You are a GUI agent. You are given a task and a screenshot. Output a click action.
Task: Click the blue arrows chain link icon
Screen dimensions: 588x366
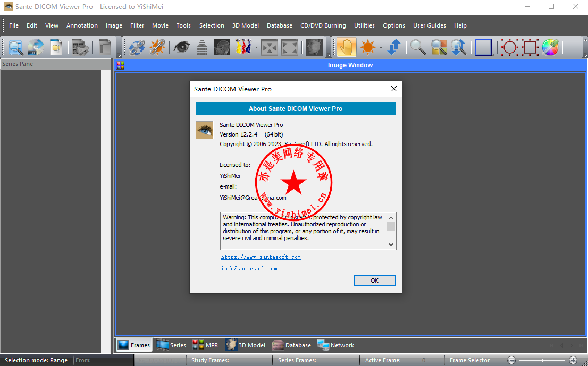(x=137, y=47)
